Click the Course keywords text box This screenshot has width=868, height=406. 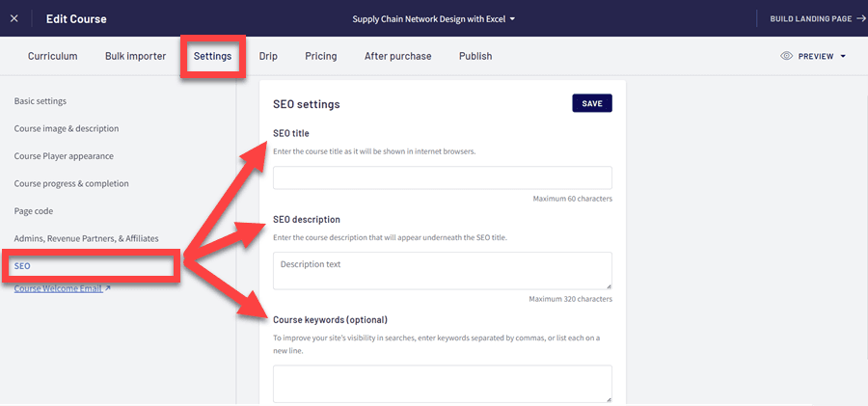[x=443, y=383]
